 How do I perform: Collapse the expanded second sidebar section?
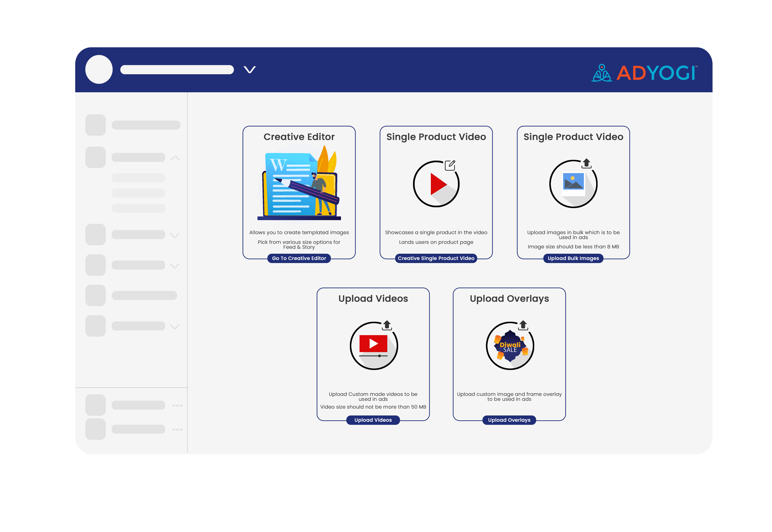pos(175,158)
